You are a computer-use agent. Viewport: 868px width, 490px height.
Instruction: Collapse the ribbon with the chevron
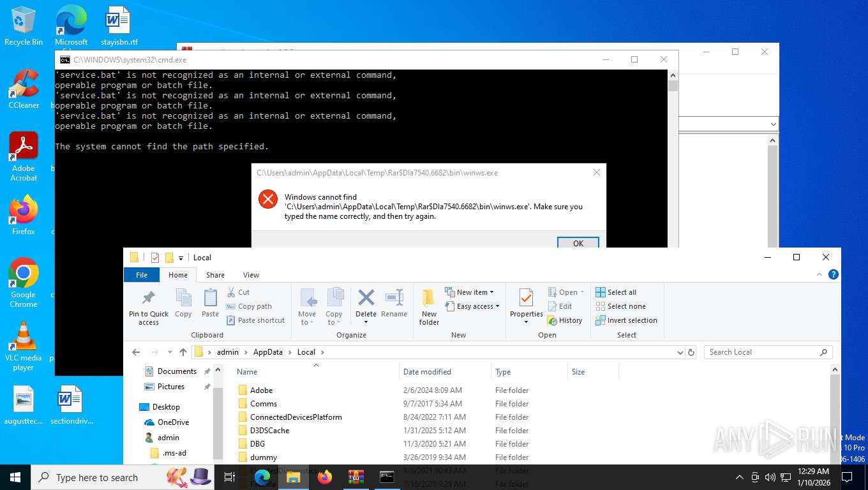(x=819, y=274)
